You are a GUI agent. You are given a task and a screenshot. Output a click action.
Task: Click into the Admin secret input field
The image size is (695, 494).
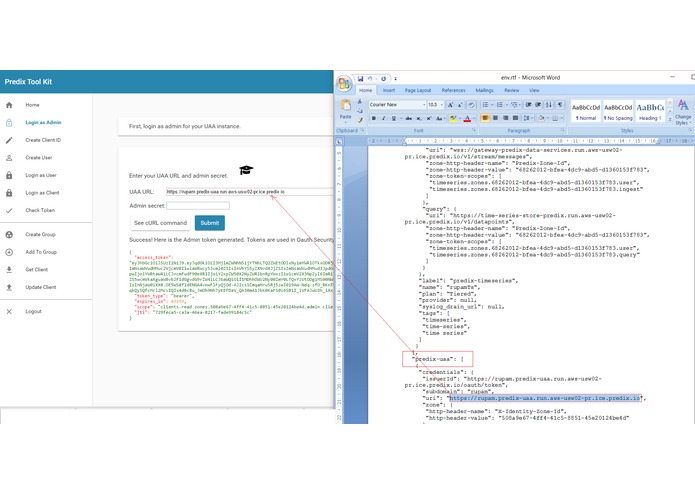click(198, 206)
